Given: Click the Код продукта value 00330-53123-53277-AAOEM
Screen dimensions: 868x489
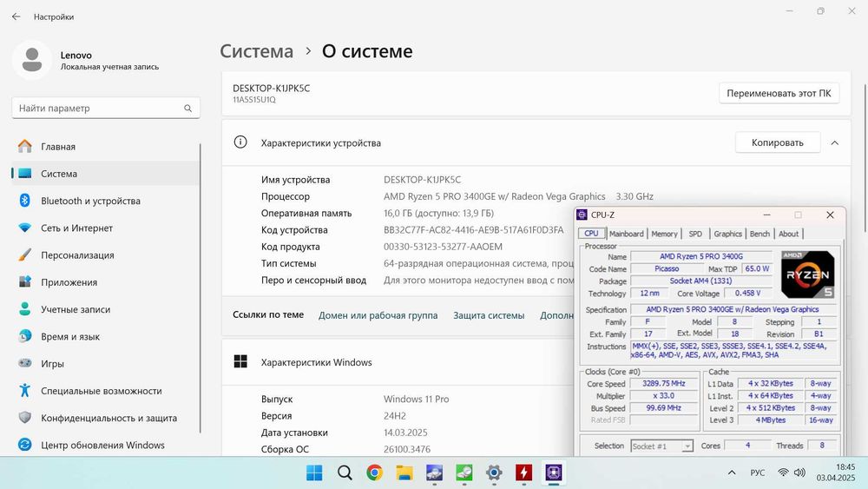Looking at the screenshot, I should (x=443, y=247).
